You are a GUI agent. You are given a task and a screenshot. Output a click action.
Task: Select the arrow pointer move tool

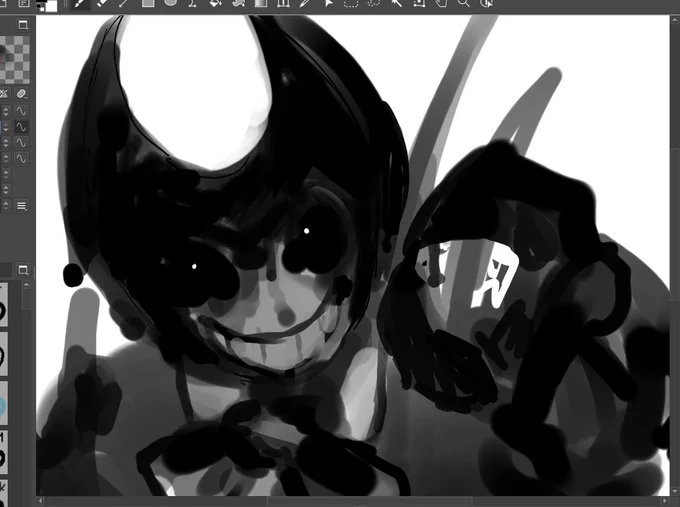328,3
